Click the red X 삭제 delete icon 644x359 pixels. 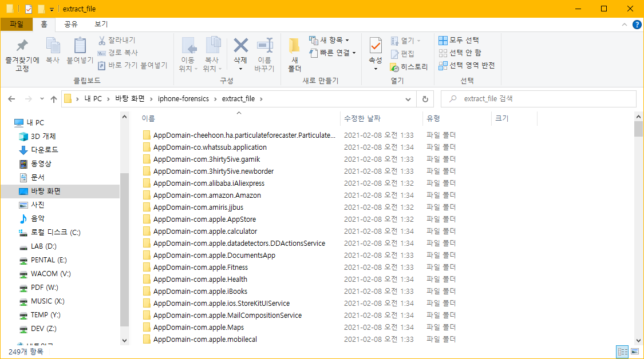point(240,46)
